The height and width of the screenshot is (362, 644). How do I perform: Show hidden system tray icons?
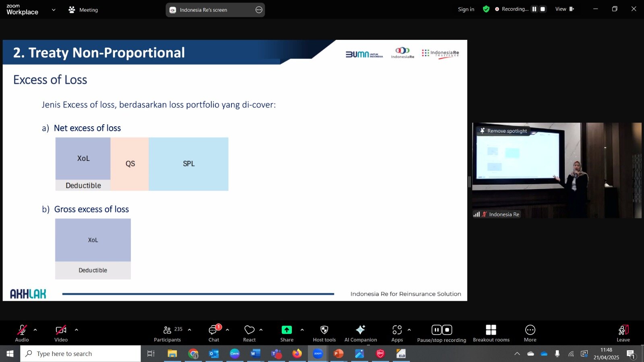(x=517, y=354)
